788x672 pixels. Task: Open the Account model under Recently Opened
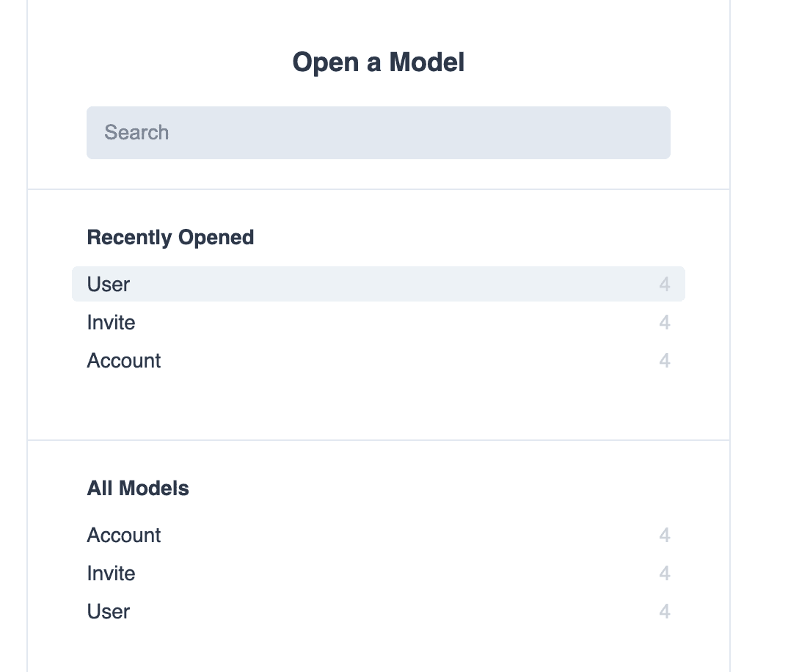[x=123, y=360]
